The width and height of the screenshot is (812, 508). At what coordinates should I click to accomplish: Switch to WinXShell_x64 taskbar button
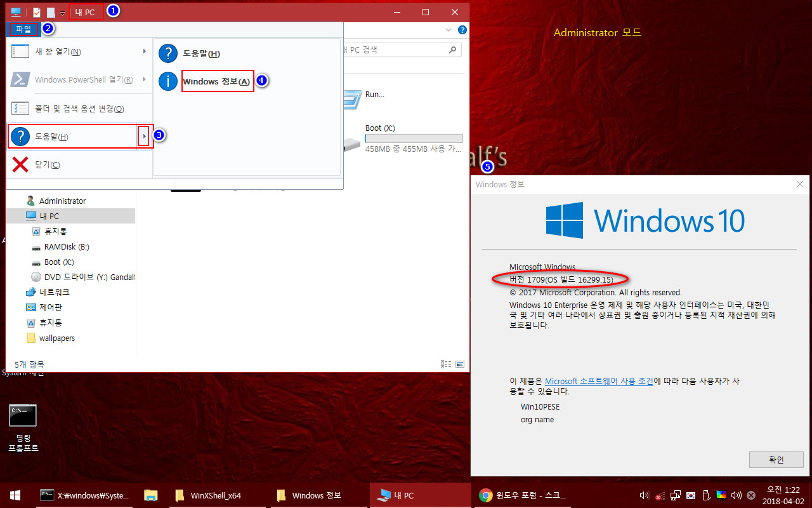tap(216, 495)
